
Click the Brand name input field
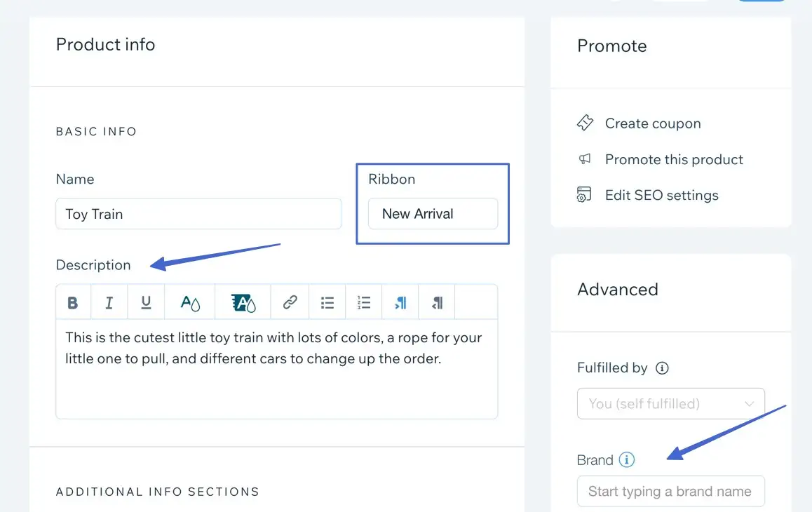pyautogui.click(x=670, y=492)
